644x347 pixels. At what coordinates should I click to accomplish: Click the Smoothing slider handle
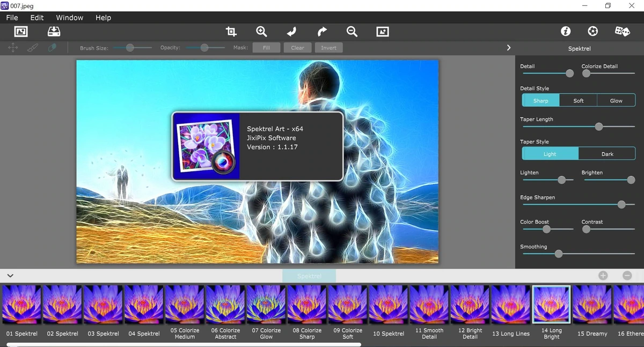(x=559, y=254)
